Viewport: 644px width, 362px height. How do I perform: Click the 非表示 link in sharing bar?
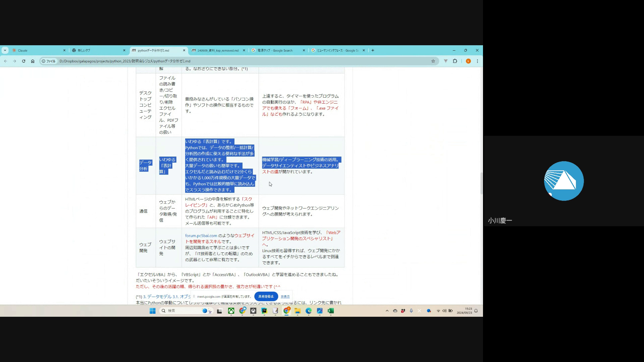(285, 297)
